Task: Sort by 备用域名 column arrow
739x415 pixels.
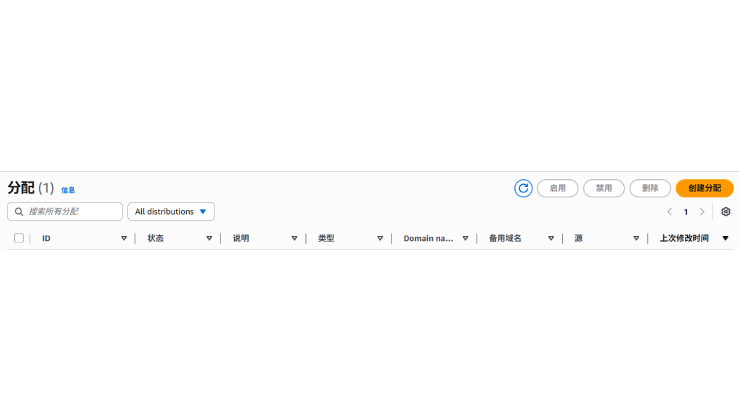Action: [x=551, y=238]
